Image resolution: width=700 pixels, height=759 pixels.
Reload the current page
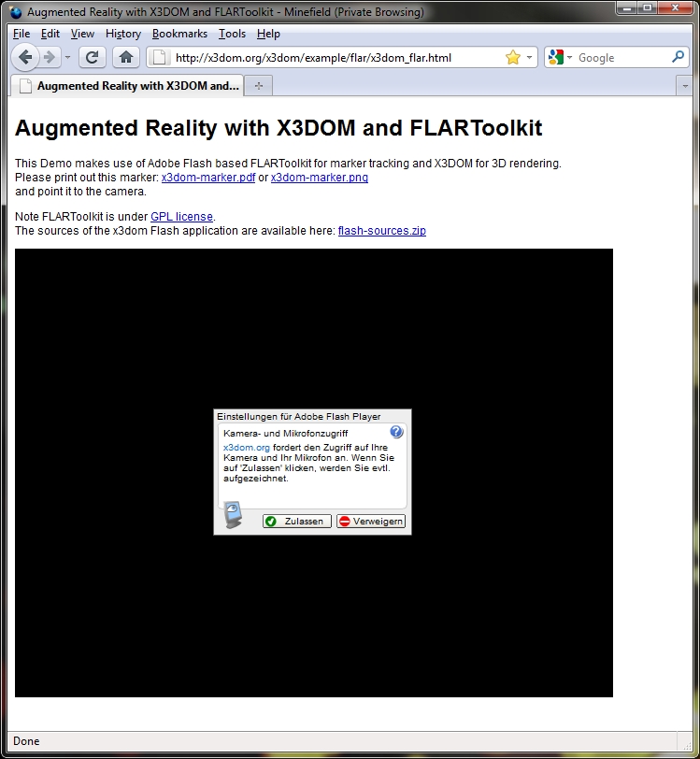click(92, 58)
